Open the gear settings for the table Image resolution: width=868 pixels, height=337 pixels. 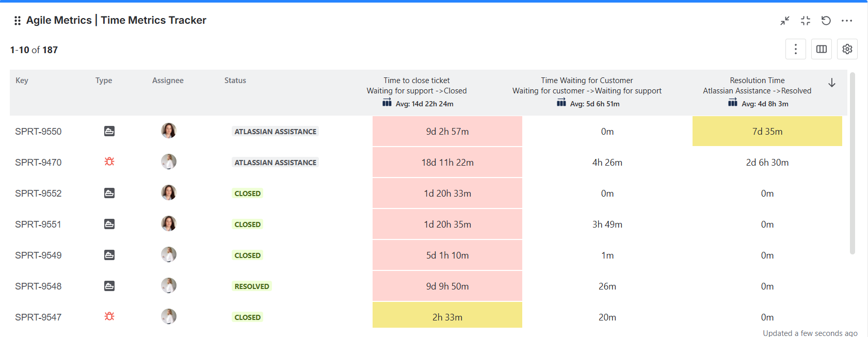pyautogui.click(x=847, y=49)
